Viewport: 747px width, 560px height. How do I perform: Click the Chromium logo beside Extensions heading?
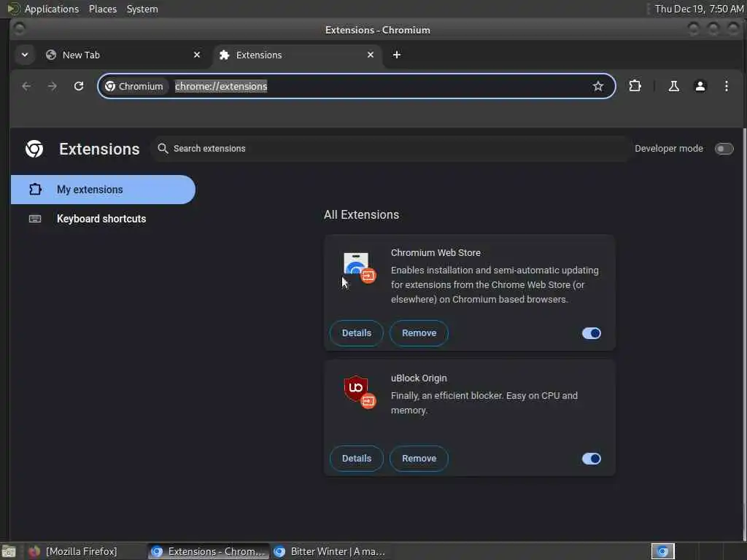[x=34, y=149]
